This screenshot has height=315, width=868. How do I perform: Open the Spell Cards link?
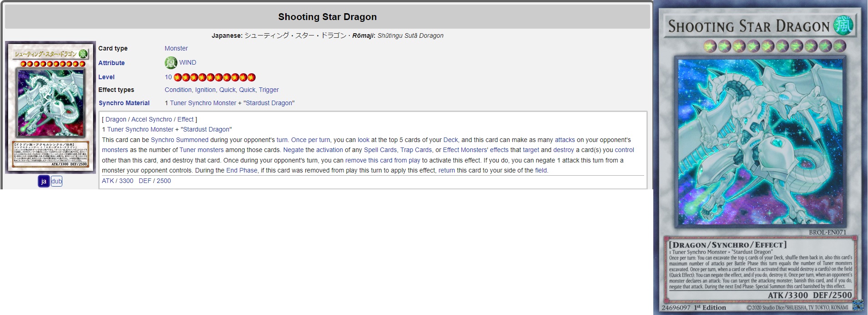tap(380, 150)
